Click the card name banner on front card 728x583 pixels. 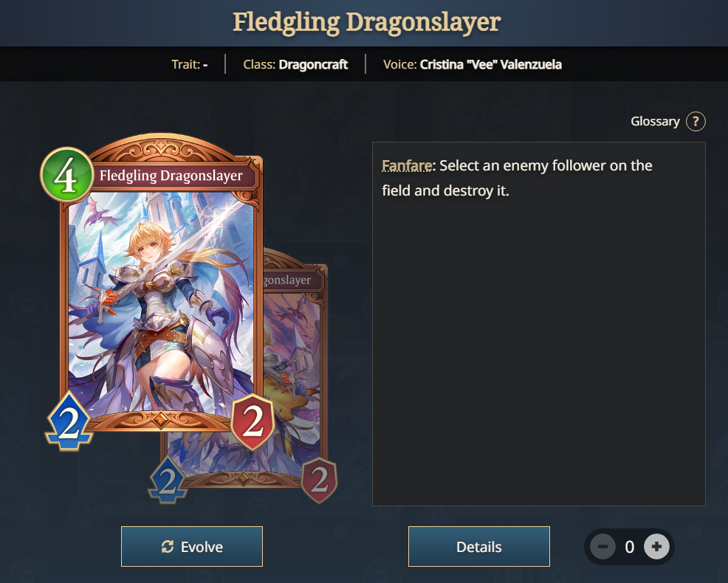tap(172, 176)
